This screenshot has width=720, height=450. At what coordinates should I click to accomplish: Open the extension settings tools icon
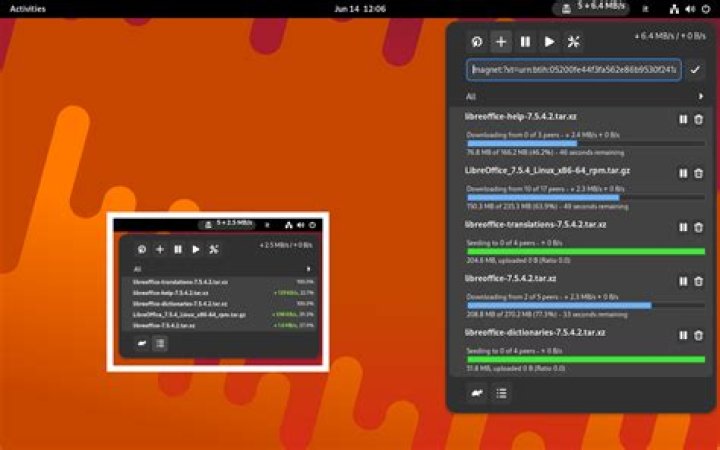point(574,42)
